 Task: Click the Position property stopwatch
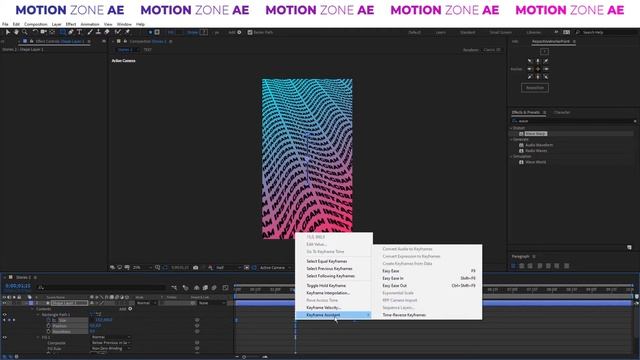pyautogui.click(x=49, y=326)
